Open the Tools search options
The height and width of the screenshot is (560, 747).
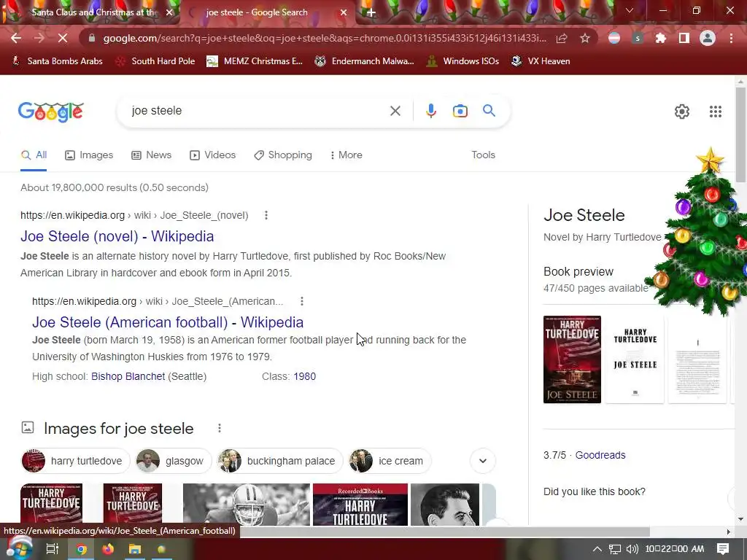[x=483, y=155]
